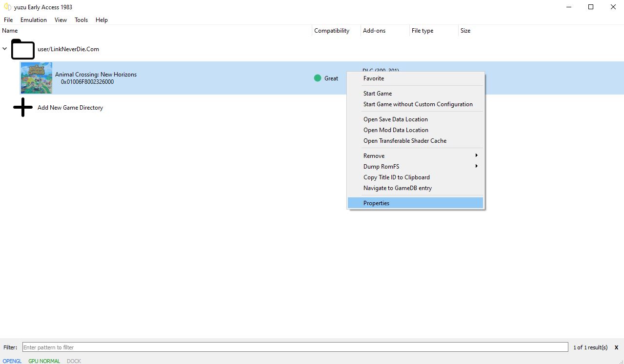This screenshot has height=364, width=624.
Task: Sort by the Name column header
Action: [x=156, y=31]
